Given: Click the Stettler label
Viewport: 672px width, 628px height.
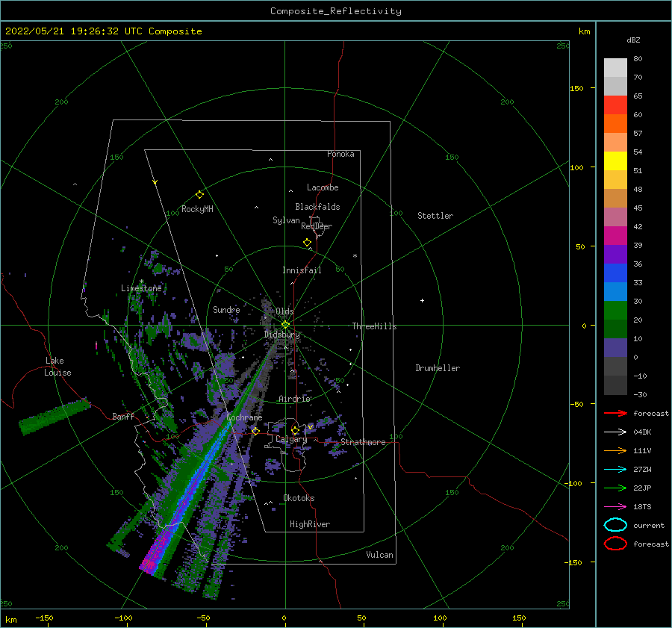Looking at the screenshot, I should click(435, 216).
